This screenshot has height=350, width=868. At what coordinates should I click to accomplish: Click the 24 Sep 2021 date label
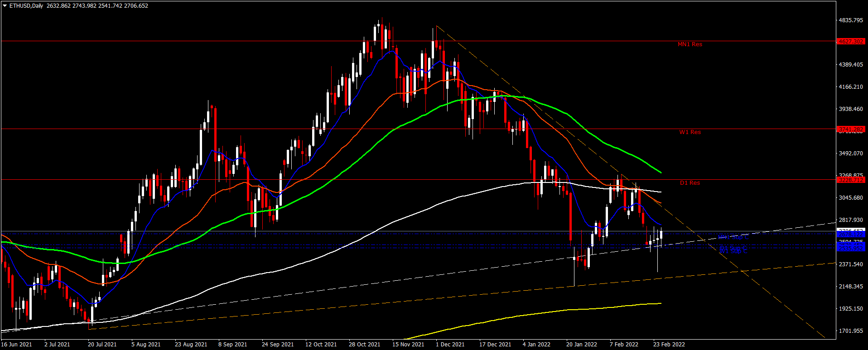(x=278, y=345)
